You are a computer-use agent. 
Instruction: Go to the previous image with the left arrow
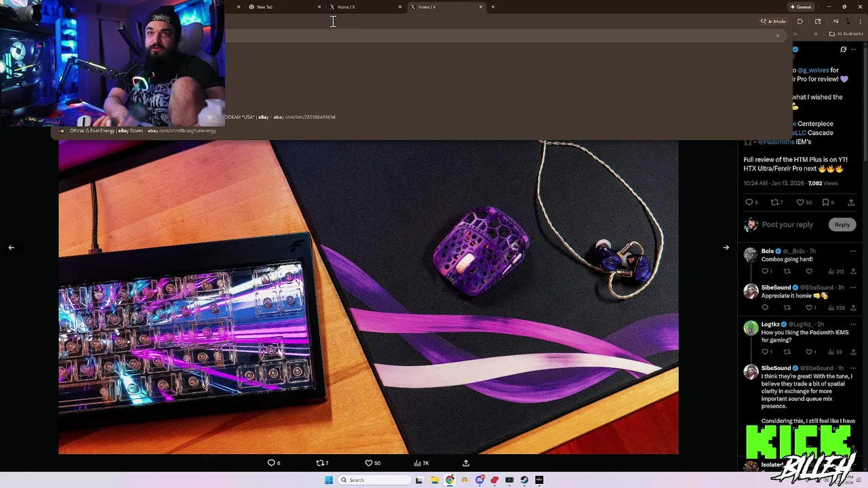11,247
